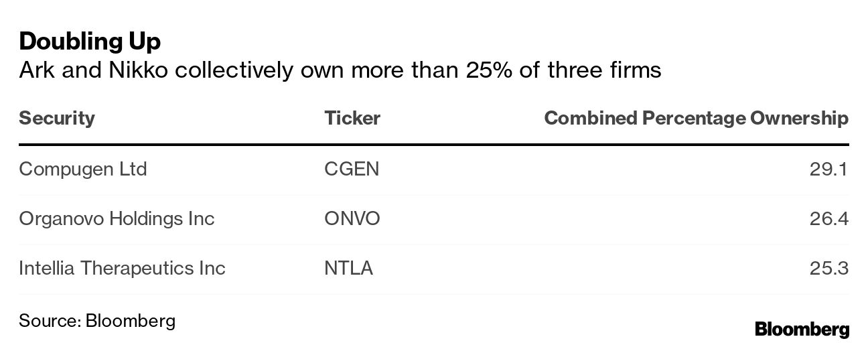
Task: Click the 29.1 ownership value
Action: pyautogui.click(x=828, y=169)
